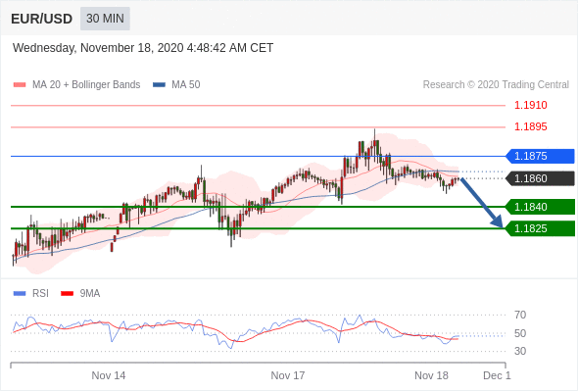Select the 1.1860 current price tag
The image size is (578, 392).
pyautogui.click(x=540, y=178)
